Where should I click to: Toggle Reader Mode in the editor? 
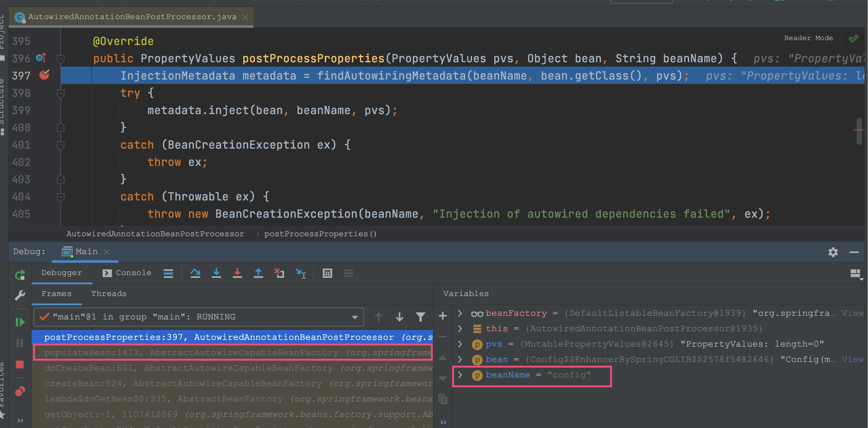(x=808, y=38)
